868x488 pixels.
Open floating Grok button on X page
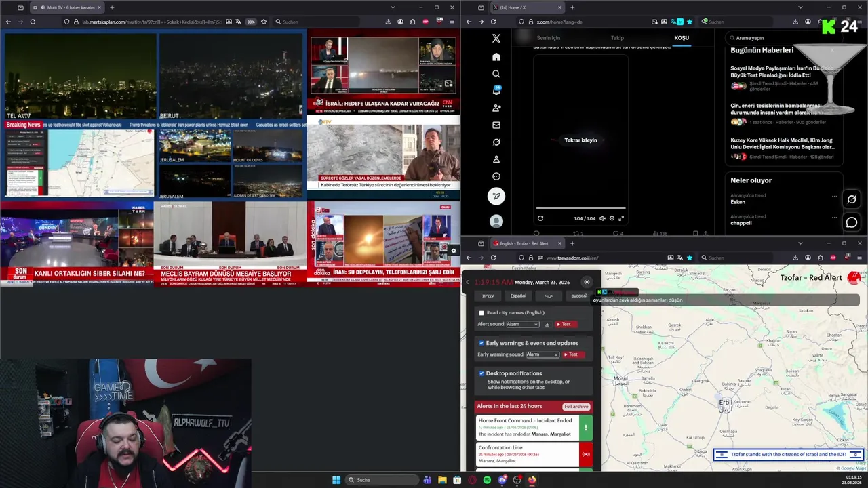(852, 199)
